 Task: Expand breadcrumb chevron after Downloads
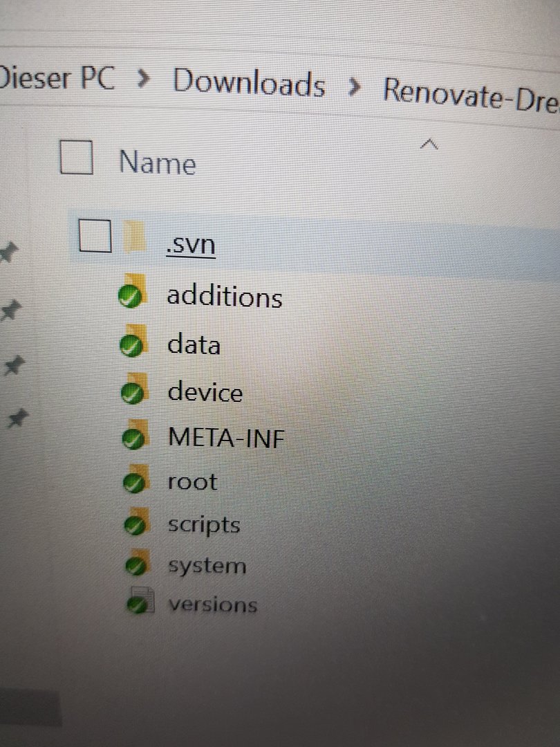coord(355,86)
